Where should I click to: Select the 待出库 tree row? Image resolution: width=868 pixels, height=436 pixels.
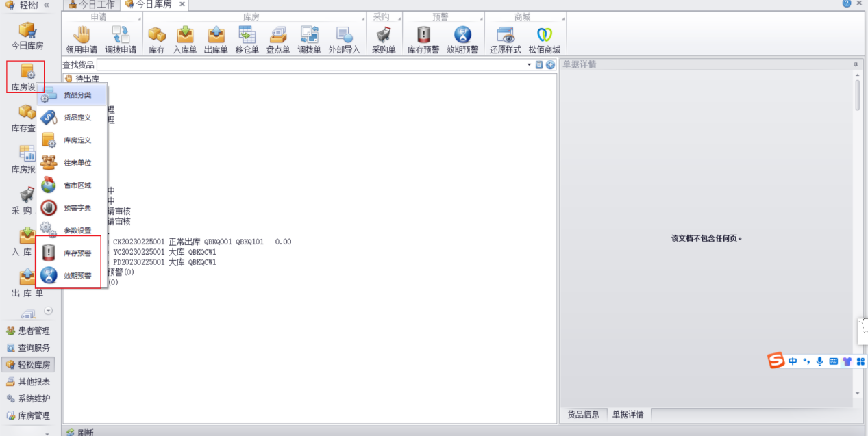[x=83, y=79]
